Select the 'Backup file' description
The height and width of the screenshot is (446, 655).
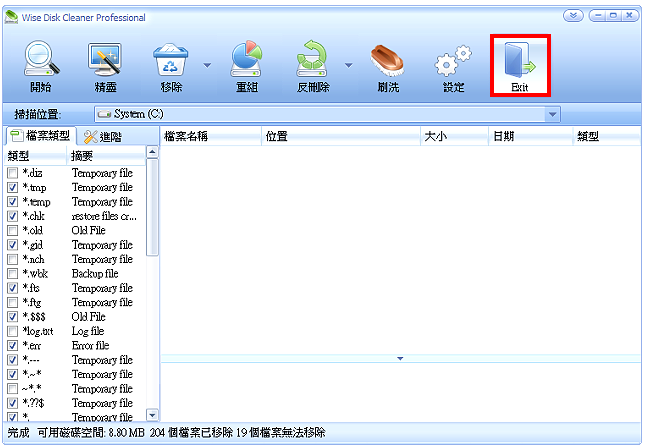(95, 273)
